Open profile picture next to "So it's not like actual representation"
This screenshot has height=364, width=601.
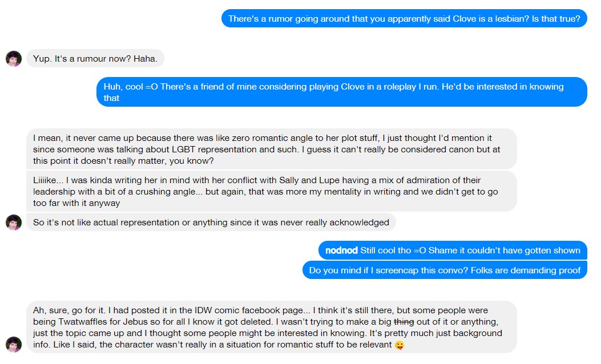pyautogui.click(x=14, y=223)
